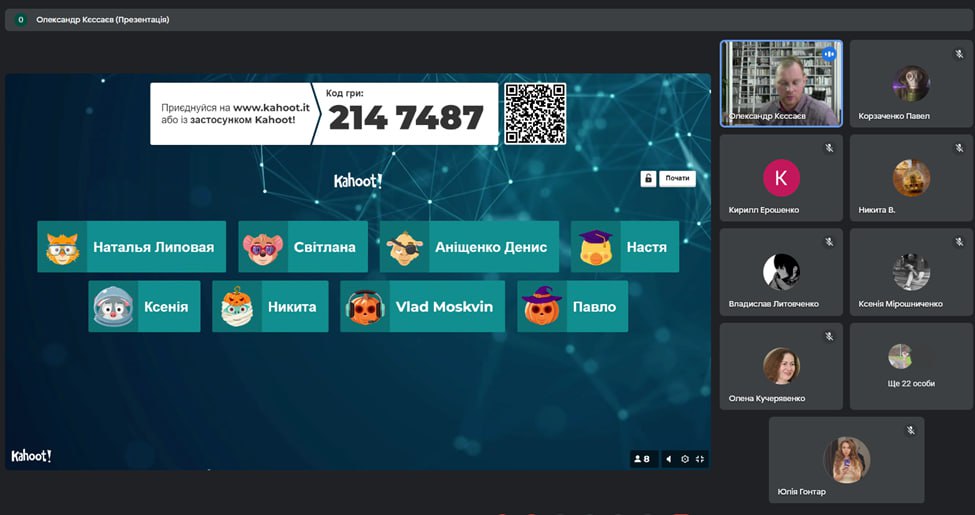Open the www.kahoot.it join link
The image size is (975, 515).
[271, 108]
